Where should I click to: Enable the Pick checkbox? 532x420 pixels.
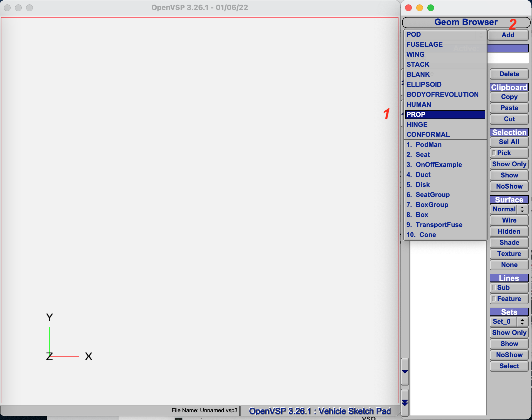[x=494, y=153]
